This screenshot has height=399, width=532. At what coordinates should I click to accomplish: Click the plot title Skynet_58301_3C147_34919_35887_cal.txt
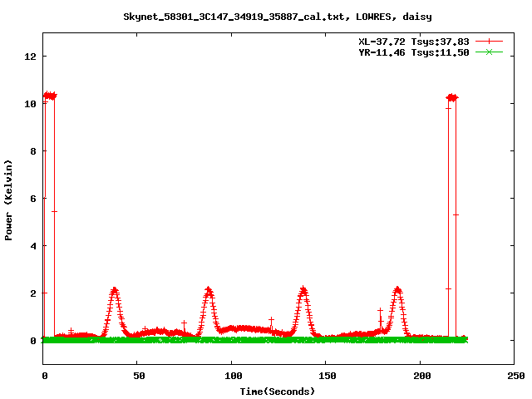pyautogui.click(x=236, y=17)
